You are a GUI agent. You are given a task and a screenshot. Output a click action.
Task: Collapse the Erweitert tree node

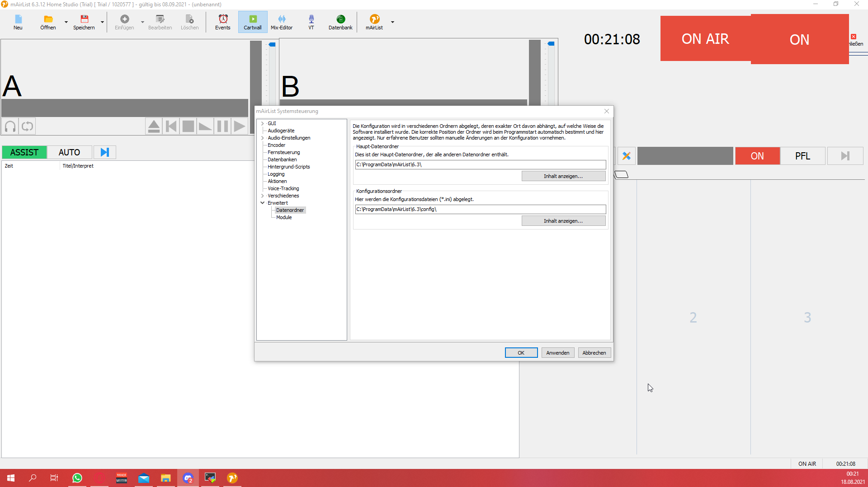click(x=263, y=203)
